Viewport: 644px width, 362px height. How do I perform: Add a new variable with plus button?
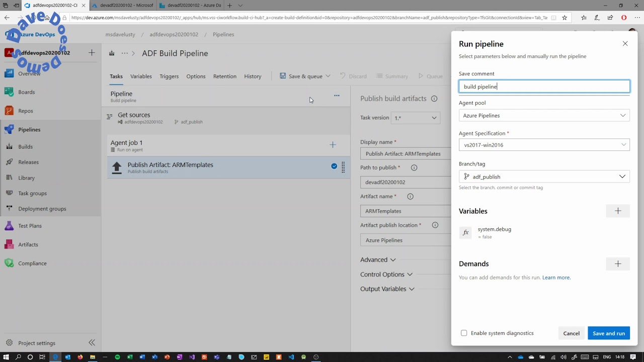tap(618, 211)
